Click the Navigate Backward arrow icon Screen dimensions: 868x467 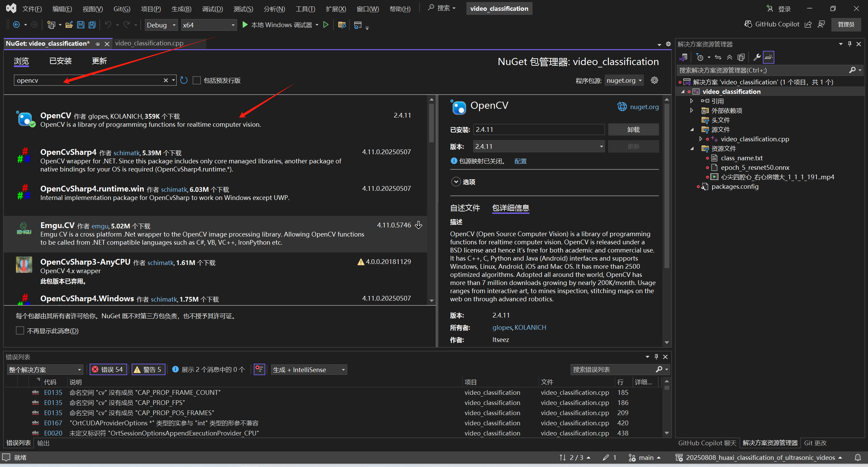tap(16, 25)
